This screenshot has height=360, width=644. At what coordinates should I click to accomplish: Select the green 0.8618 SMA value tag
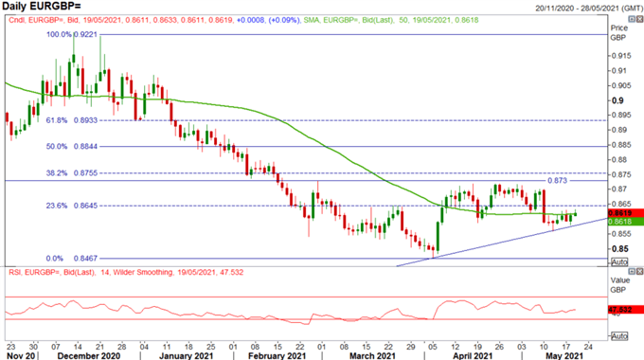625,222
